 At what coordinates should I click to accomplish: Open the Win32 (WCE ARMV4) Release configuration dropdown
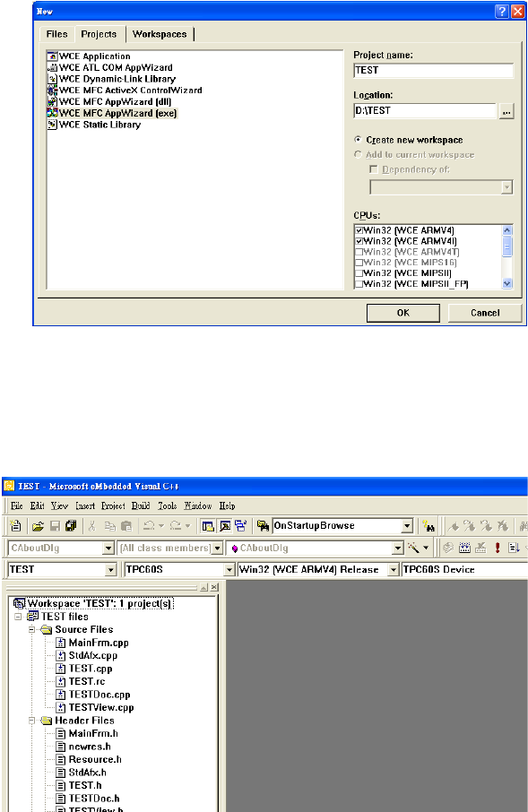[394, 570]
